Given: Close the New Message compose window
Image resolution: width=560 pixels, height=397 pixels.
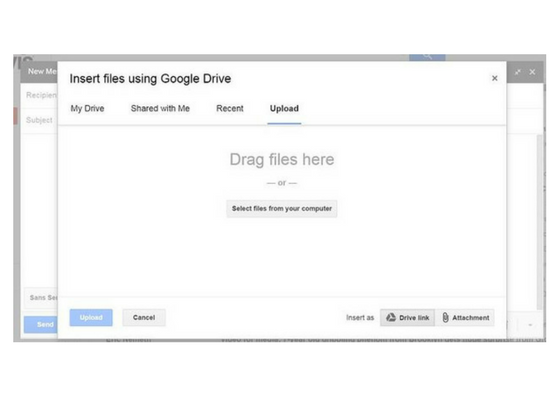Looking at the screenshot, I should coord(532,72).
